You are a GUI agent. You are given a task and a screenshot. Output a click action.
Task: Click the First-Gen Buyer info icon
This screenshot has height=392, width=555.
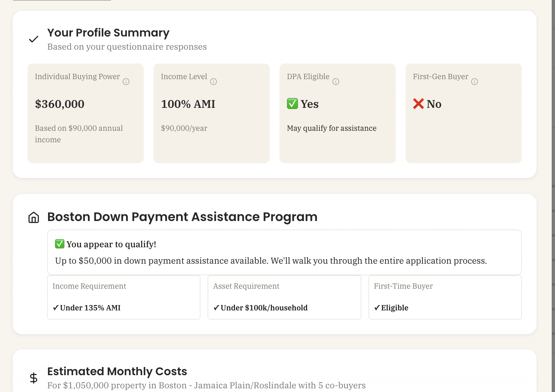[x=475, y=82]
